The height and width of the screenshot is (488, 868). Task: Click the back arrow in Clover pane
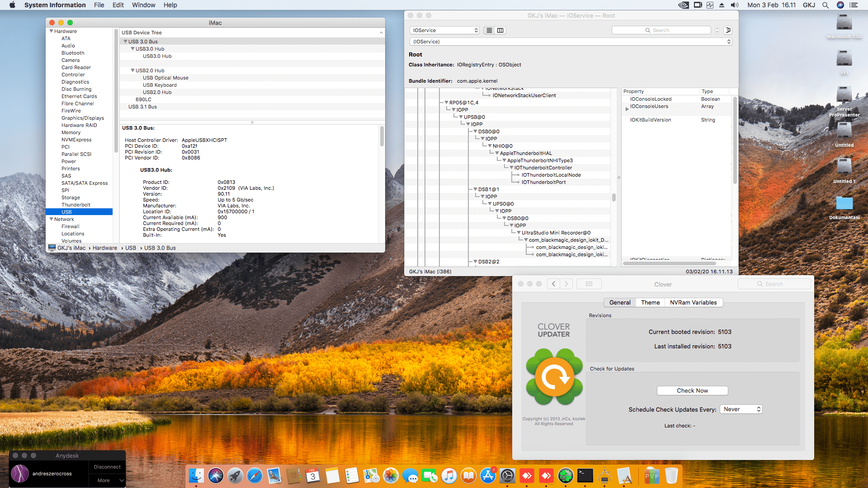[x=553, y=284]
